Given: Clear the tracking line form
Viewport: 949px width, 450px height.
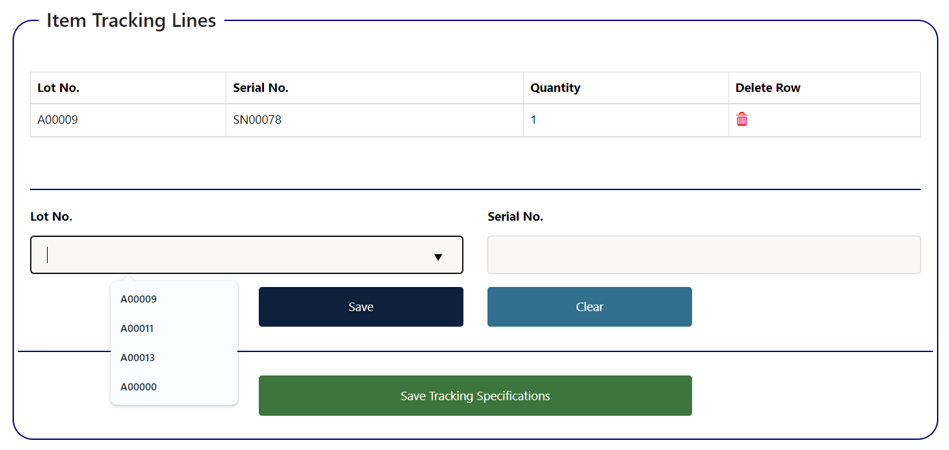Looking at the screenshot, I should pos(589,307).
